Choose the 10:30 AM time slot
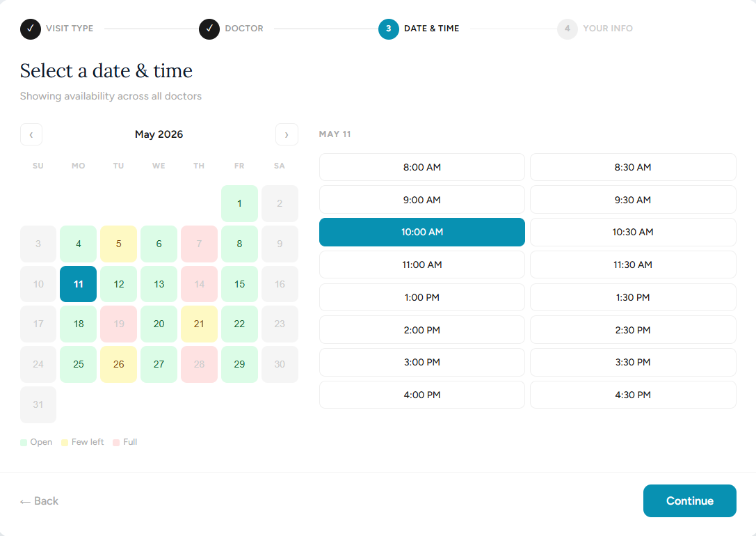This screenshot has width=756, height=536. (632, 232)
